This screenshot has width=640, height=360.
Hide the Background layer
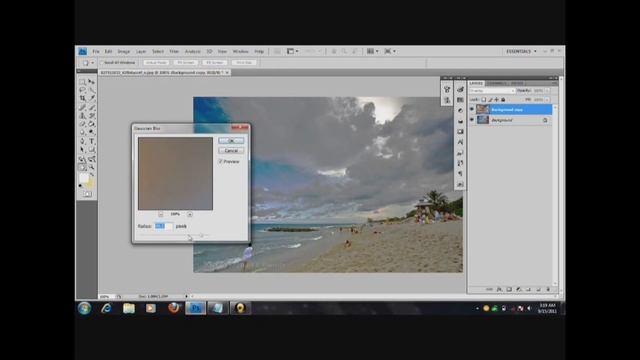point(472,120)
